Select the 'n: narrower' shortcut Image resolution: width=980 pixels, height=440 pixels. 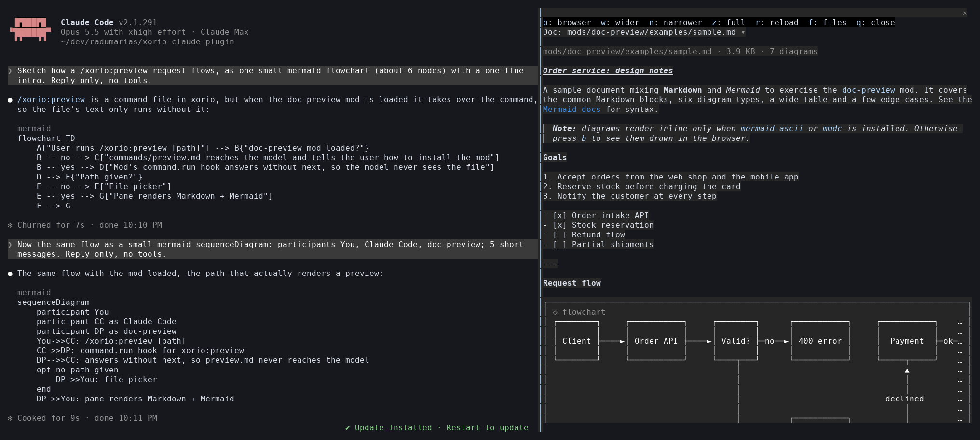pos(675,23)
